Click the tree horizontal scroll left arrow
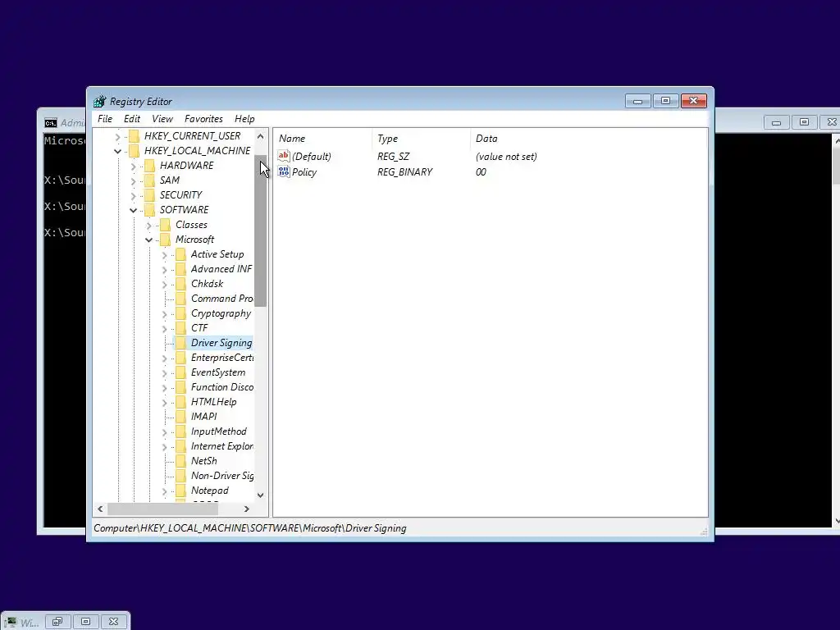Viewport: 840px width, 630px height. (100, 509)
